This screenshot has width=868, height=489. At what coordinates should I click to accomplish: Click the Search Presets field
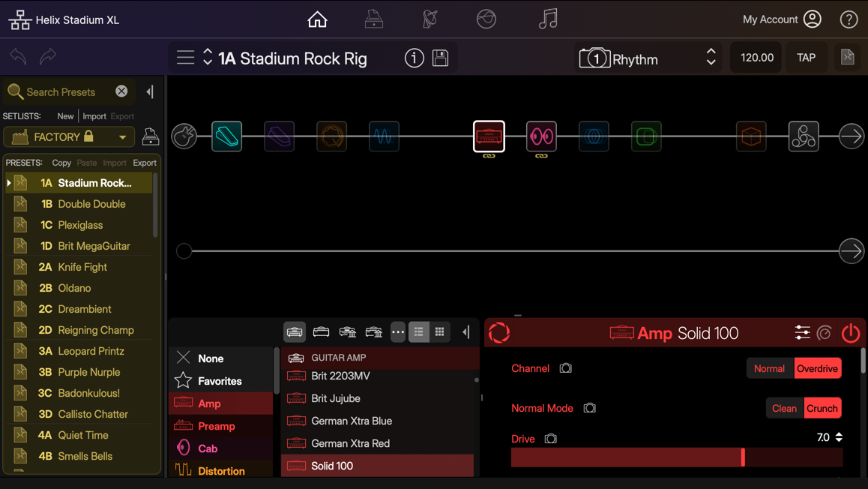tap(61, 92)
